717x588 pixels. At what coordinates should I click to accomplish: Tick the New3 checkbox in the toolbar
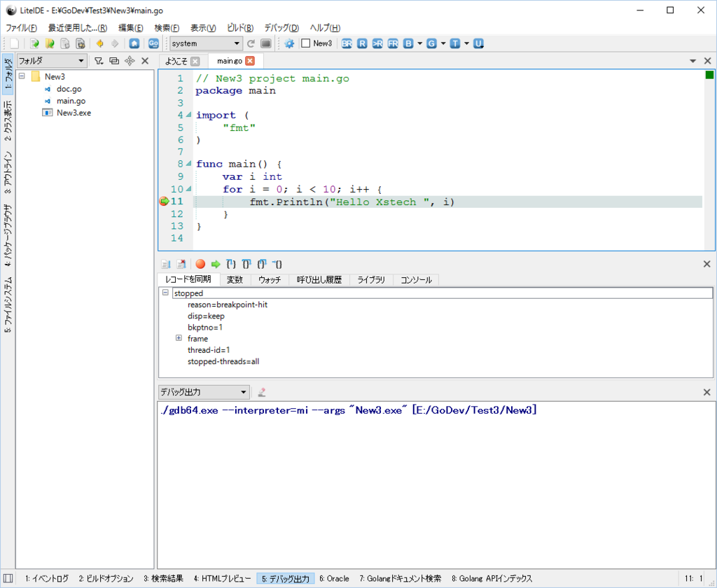point(306,43)
